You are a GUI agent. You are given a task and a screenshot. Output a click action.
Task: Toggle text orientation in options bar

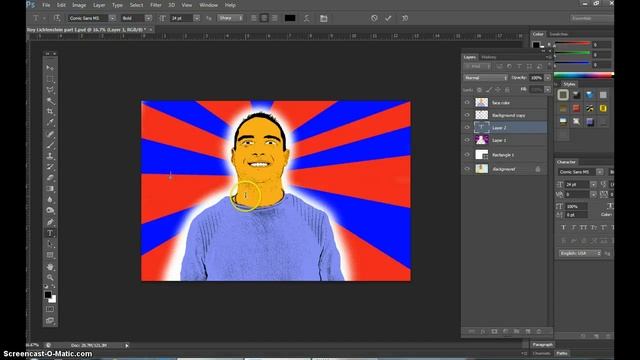pos(57,18)
